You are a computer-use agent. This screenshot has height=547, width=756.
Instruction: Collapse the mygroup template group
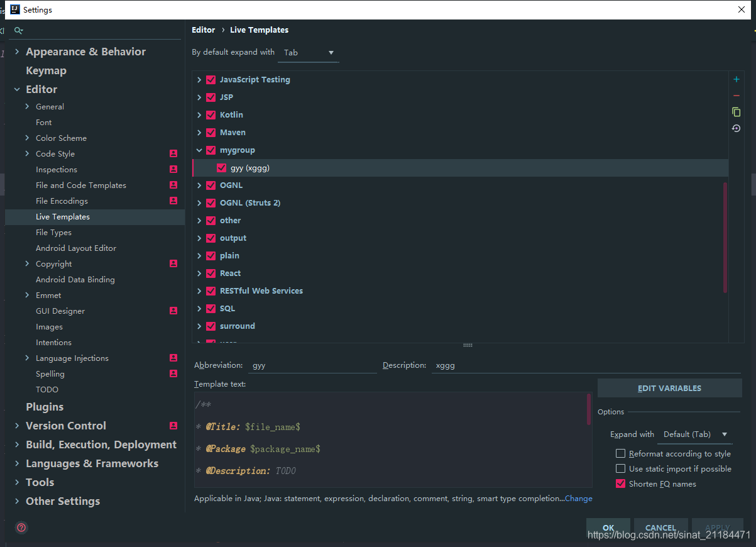point(199,150)
